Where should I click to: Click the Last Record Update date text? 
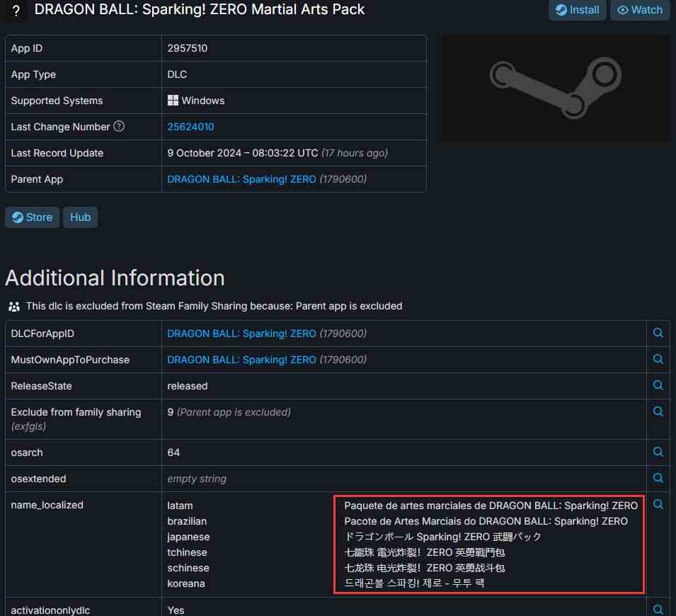[x=243, y=153]
